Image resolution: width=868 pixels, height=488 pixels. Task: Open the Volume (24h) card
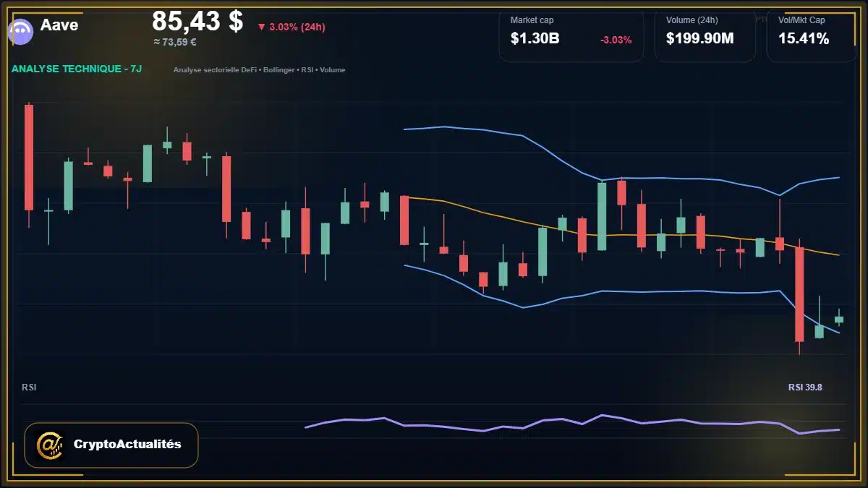pyautogui.click(x=705, y=35)
